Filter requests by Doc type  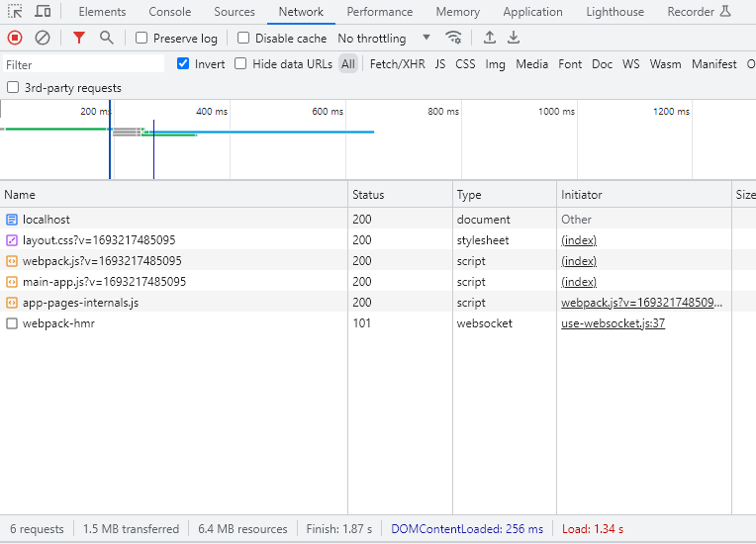click(603, 64)
